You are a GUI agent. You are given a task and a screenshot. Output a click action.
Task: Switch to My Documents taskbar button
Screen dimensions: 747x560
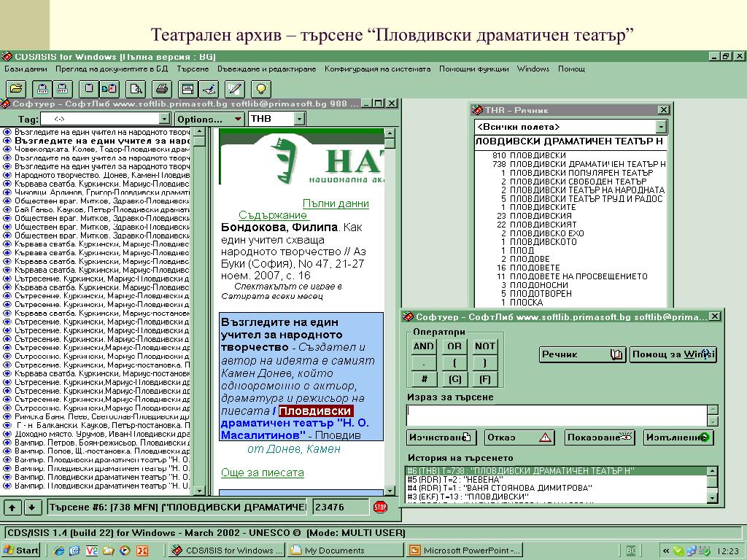346,551
